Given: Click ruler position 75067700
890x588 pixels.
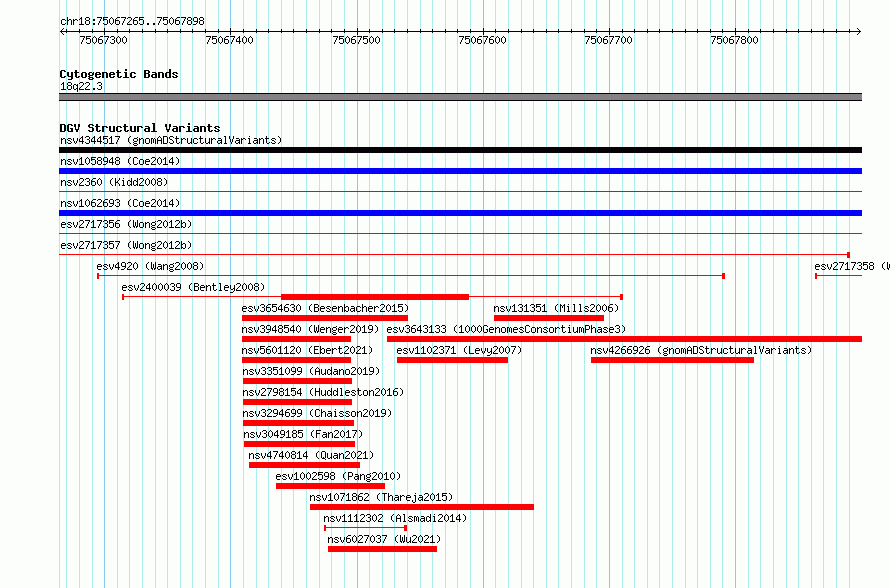Looking at the screenshot, I should pos(608,40).
